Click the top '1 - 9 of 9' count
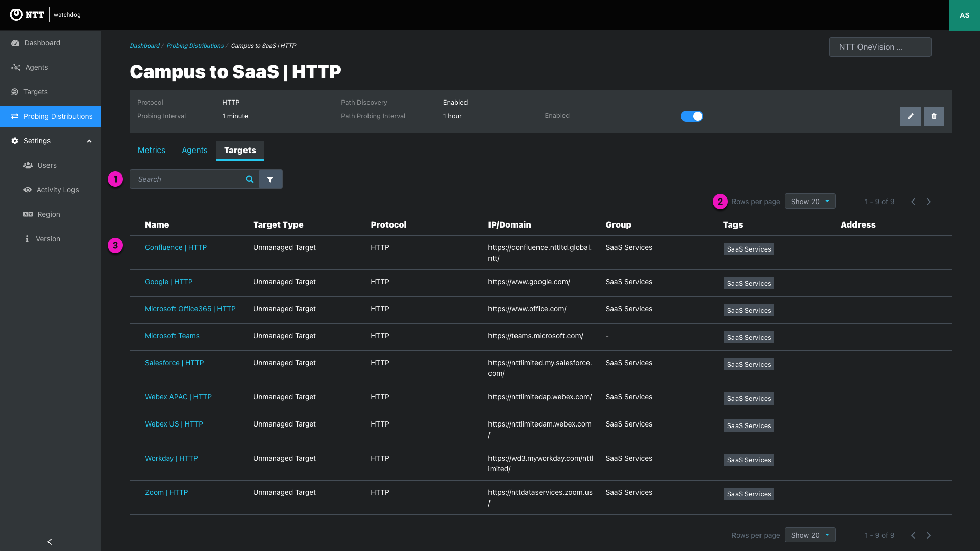 coord(879,202)
